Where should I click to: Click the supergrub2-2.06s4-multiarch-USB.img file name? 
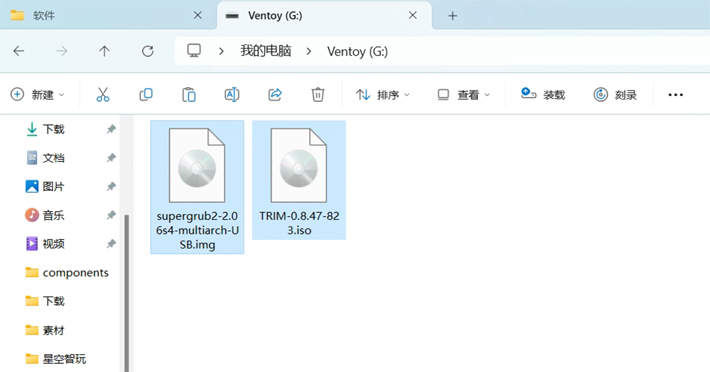pyautogui.click(x=197, y=230)
